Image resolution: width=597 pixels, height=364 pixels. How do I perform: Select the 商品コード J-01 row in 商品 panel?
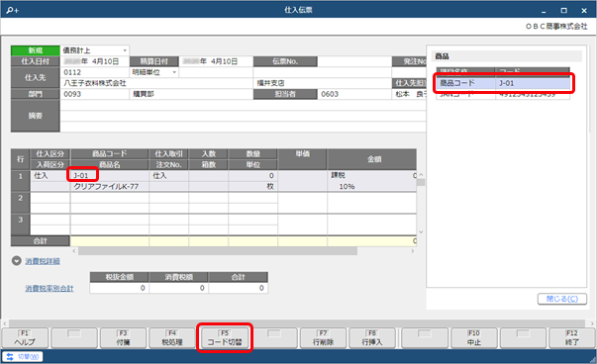pos(503,83)
